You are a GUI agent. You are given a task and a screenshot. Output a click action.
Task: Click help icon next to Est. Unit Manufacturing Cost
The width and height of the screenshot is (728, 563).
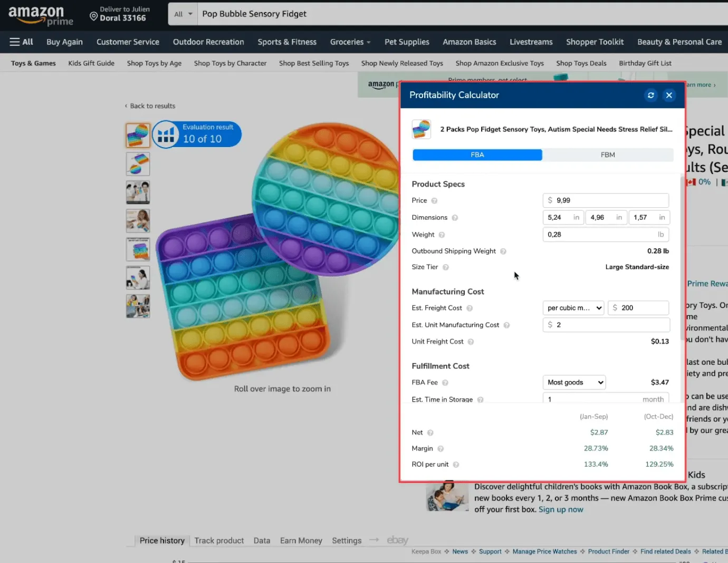[x=506, y=325]
